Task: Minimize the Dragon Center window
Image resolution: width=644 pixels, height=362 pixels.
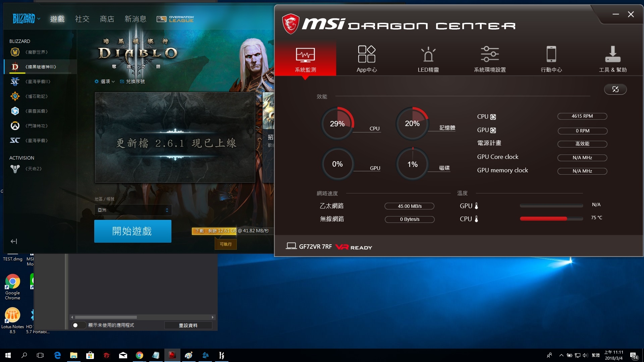Action: (x=616, y=14)
